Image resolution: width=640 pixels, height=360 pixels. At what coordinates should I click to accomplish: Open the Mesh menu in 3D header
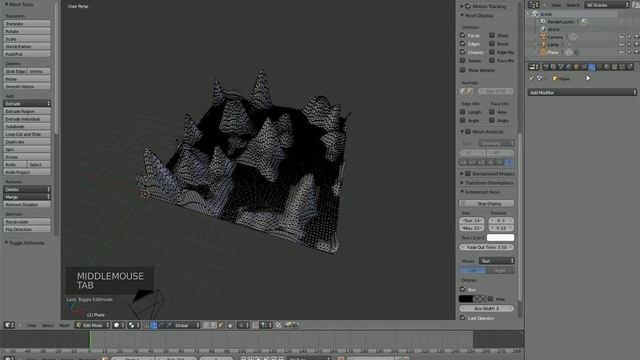tap(64, 326)
